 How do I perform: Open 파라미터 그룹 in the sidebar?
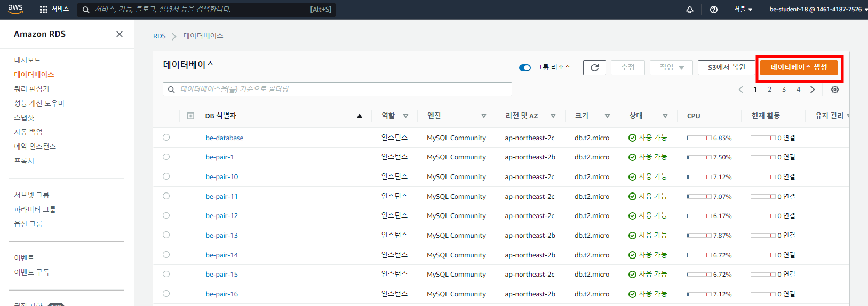35,210
